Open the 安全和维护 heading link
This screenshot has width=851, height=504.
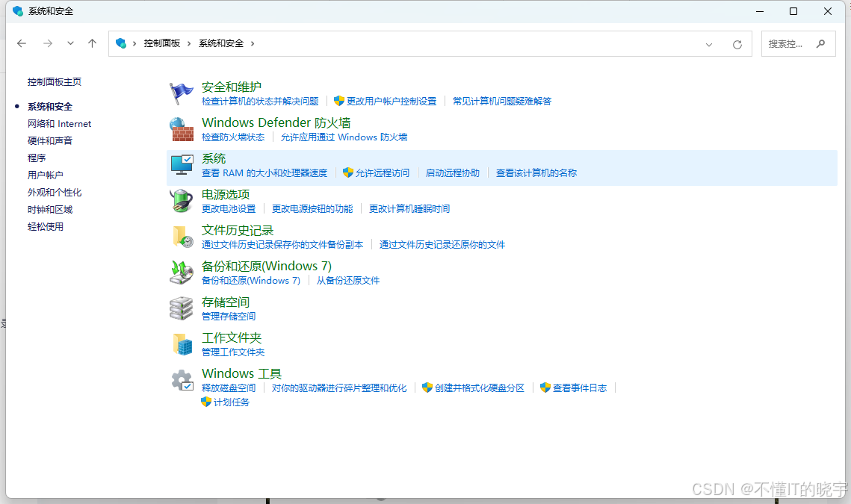(x=231, y=87)
